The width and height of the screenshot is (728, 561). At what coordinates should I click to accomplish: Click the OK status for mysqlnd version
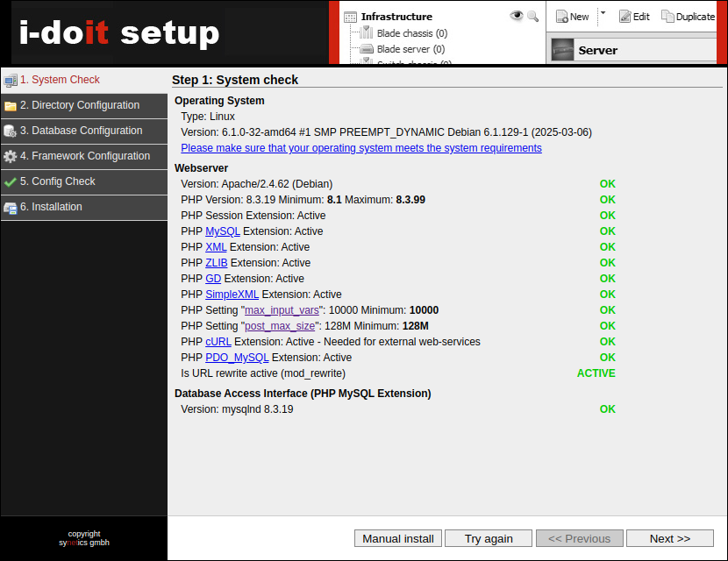(x=607, y=409)
